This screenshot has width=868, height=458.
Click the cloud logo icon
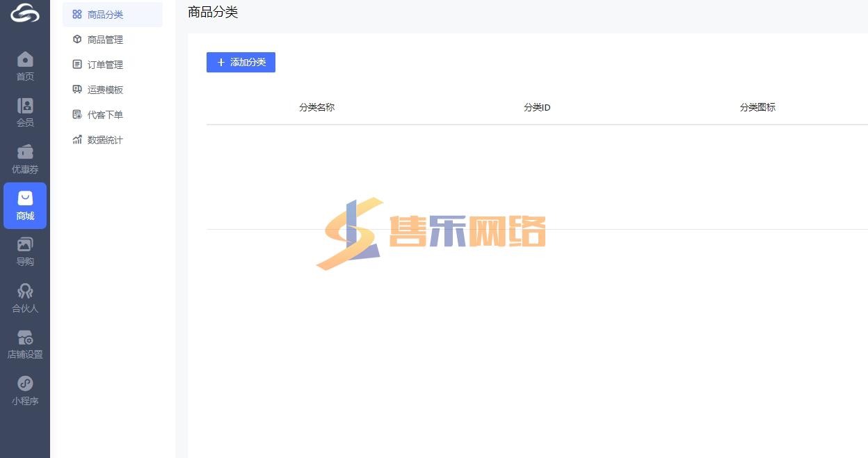click(x=25, y=13)
